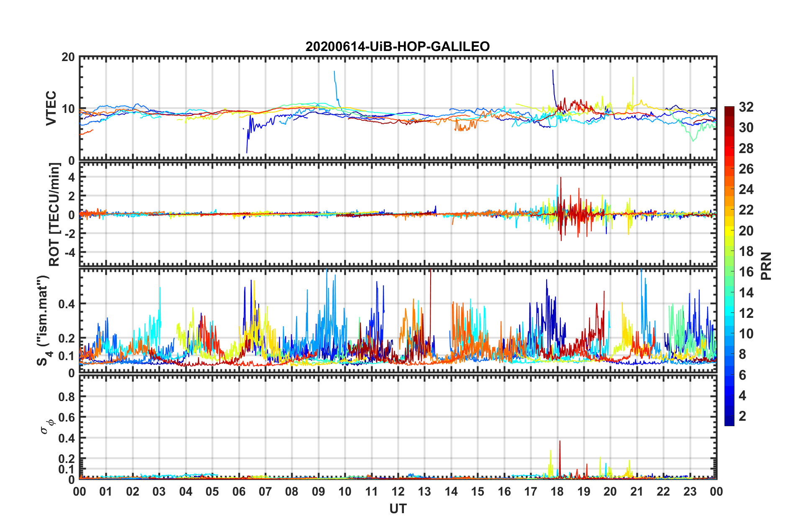Click the ROT [TECU/min] axis label
This screenshot has width=796, height=532.
pos(54,215)
